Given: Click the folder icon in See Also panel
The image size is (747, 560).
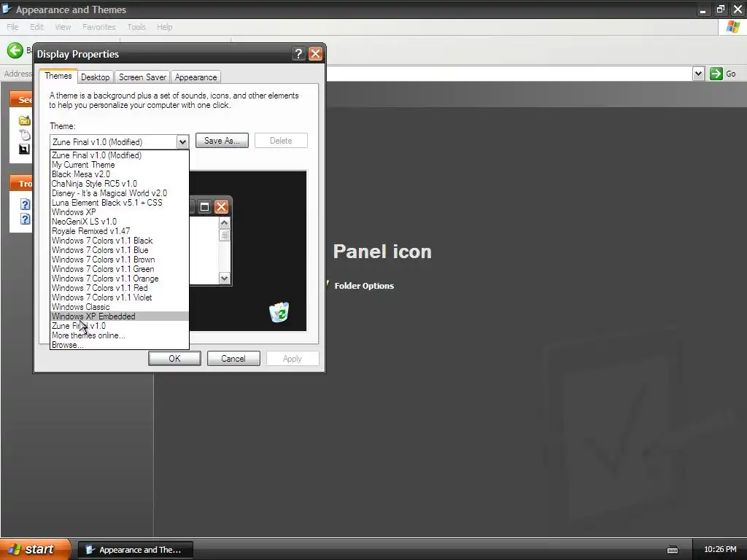Looking at the screenshot, I should (x=24, y=120).
